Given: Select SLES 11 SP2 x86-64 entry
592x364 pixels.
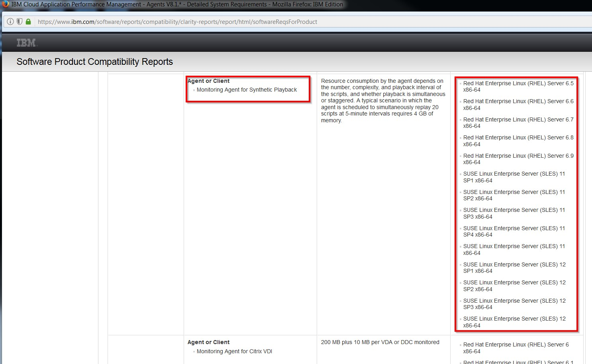Looking at the screenshot, I should point(514,195).
